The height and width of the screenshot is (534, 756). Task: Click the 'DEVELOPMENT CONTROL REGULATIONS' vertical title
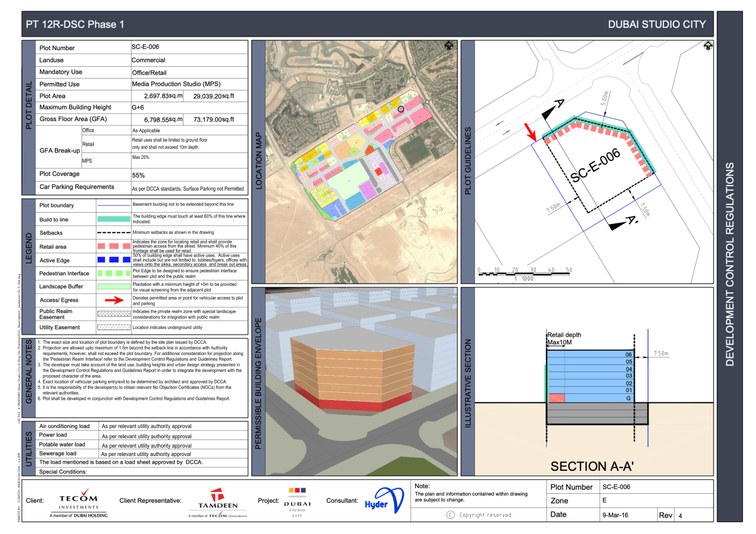click(x=731, y=263)
